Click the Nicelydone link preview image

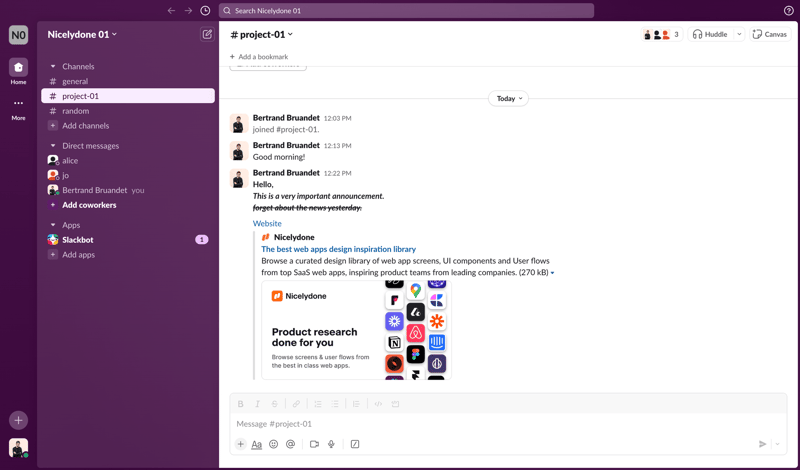pyautogui.click(x=356, y=330)
